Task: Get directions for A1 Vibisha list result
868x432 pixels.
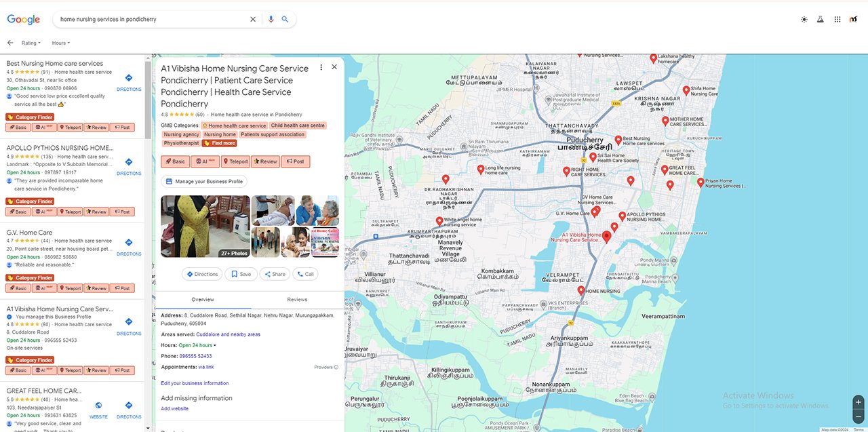Action: tap(129, 326)
